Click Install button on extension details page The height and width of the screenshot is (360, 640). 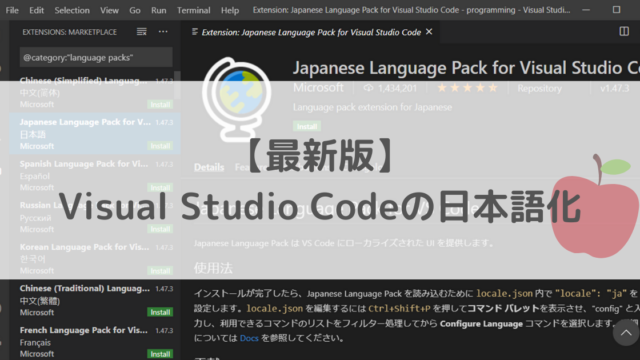pyautogui.click(x=307, y=127)
